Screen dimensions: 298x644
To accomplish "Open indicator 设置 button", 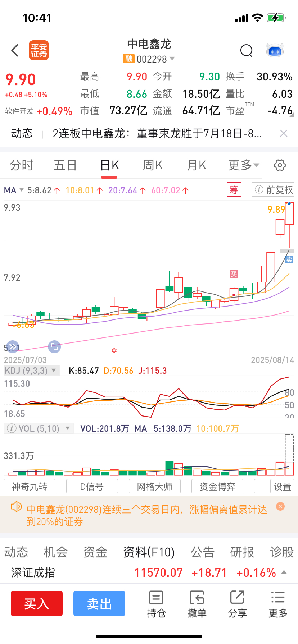I will click(283, 487).
